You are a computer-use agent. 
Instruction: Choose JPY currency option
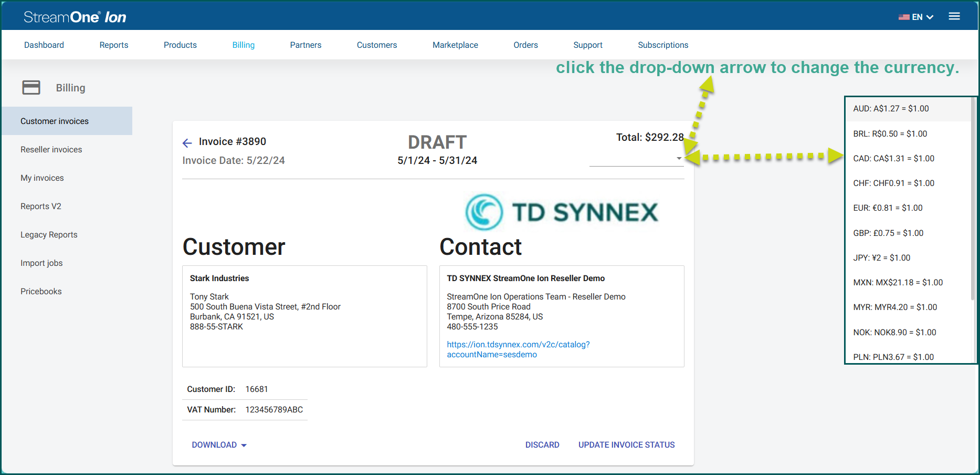click(x=908, y=257)
